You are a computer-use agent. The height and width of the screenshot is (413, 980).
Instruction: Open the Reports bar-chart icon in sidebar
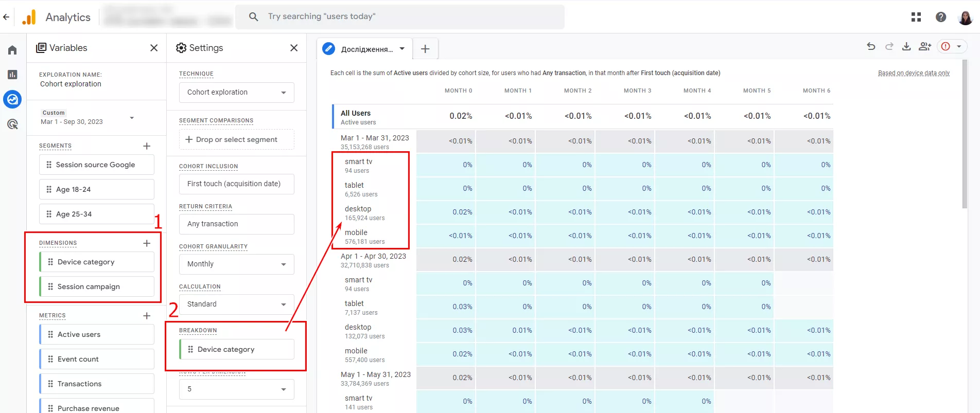[x=12, y=75]
